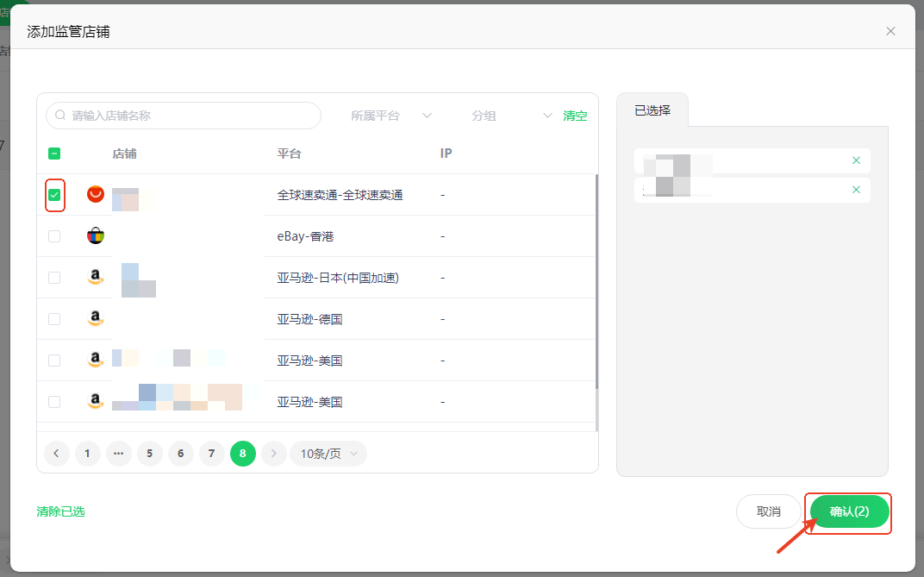Expand the pagination ellipsis button
The height and width of the screenshot is (577, 924).
118,453
